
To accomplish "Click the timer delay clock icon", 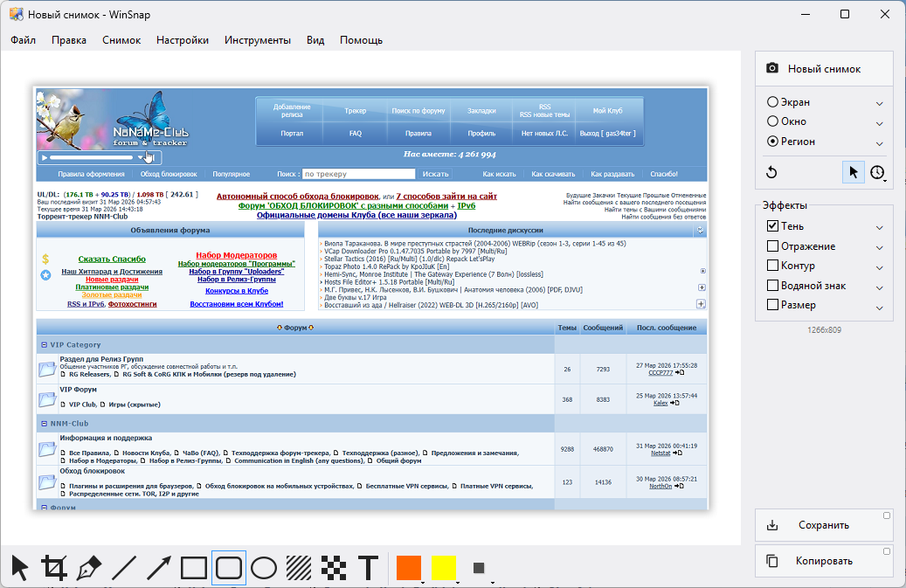I will (x=877, y=173).
